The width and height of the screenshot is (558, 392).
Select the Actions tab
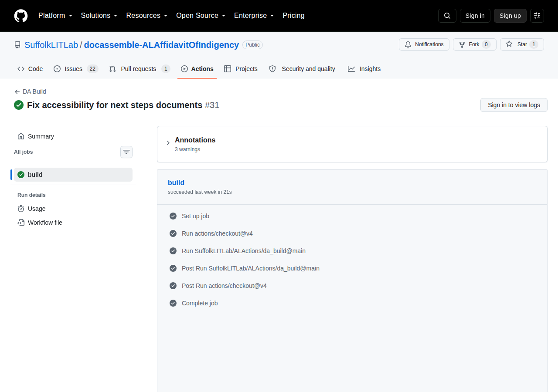pos(197,69)
